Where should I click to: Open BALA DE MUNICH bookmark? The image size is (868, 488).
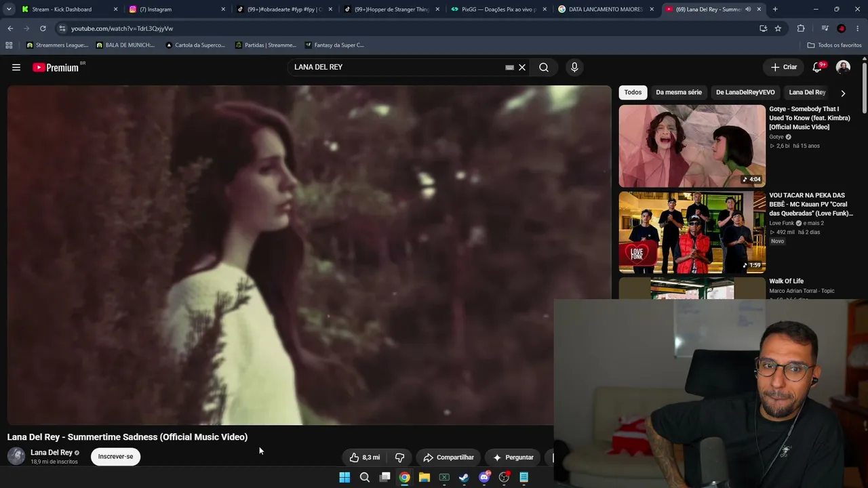(126, 45)
